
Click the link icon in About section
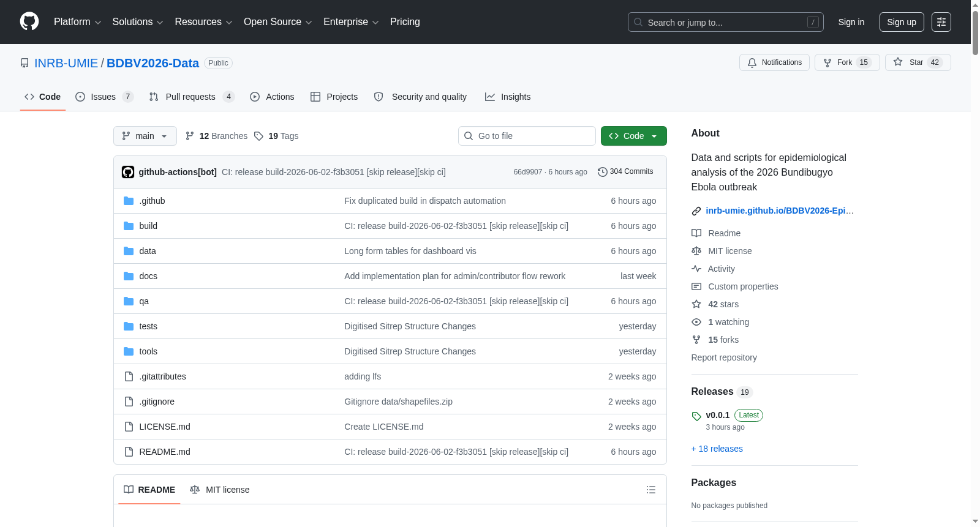coord(696,211)
